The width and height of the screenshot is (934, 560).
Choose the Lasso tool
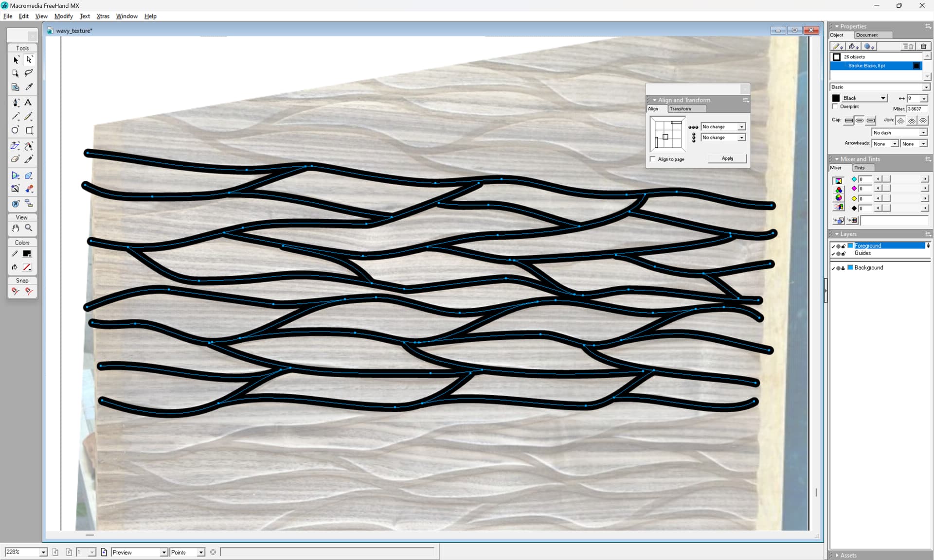(x=29, y=73)
